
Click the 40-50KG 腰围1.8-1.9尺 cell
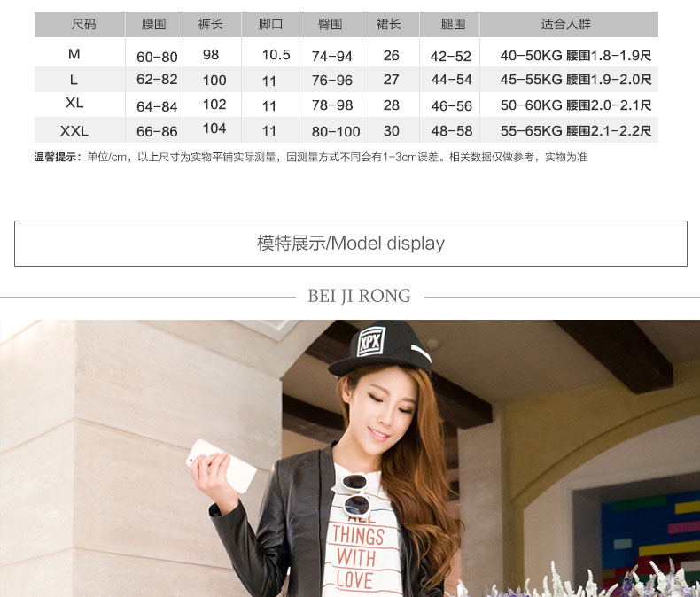(576, 56)
